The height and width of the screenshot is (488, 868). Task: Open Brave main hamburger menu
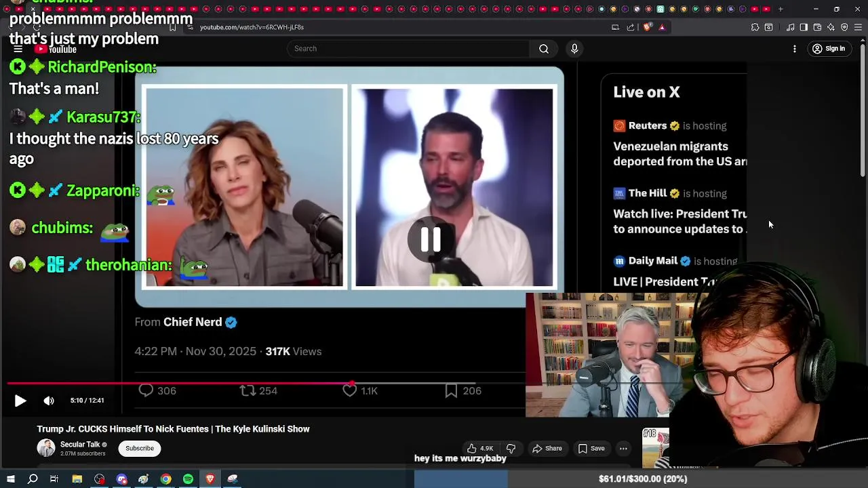858,27
